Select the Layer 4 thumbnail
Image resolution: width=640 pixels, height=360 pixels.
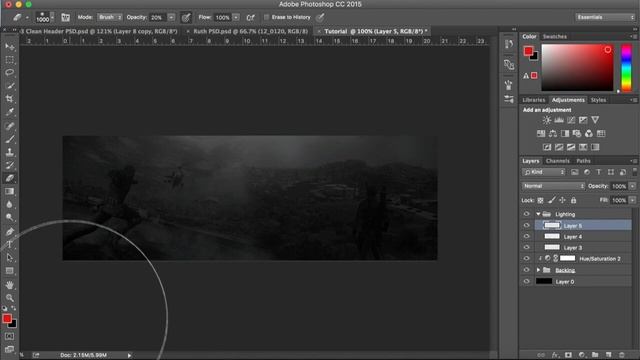552,236
